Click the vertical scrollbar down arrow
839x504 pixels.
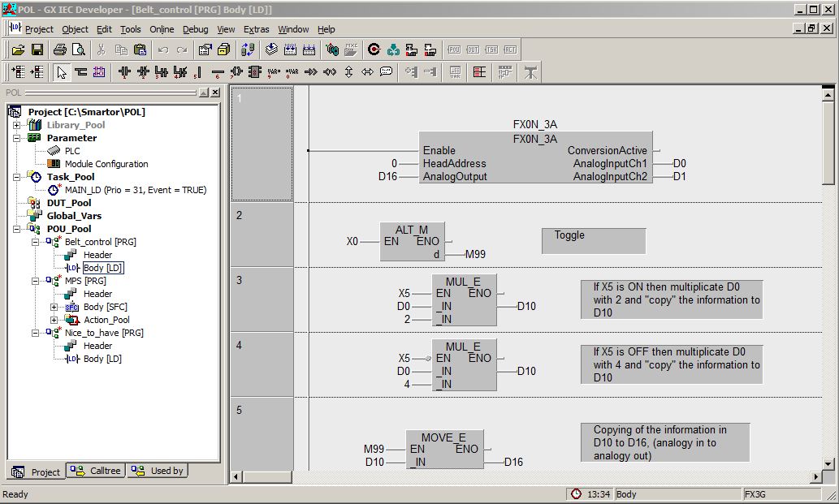(x=828, y=463)
